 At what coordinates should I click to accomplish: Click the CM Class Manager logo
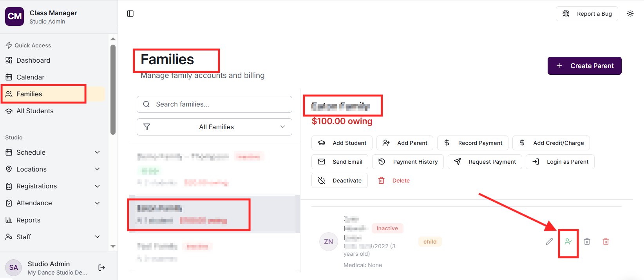[x=14, y=16]
